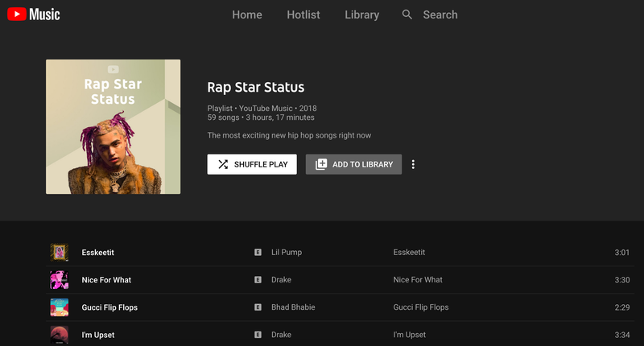
Task: Go to the Library tab
Action: (x=361, y=14)
